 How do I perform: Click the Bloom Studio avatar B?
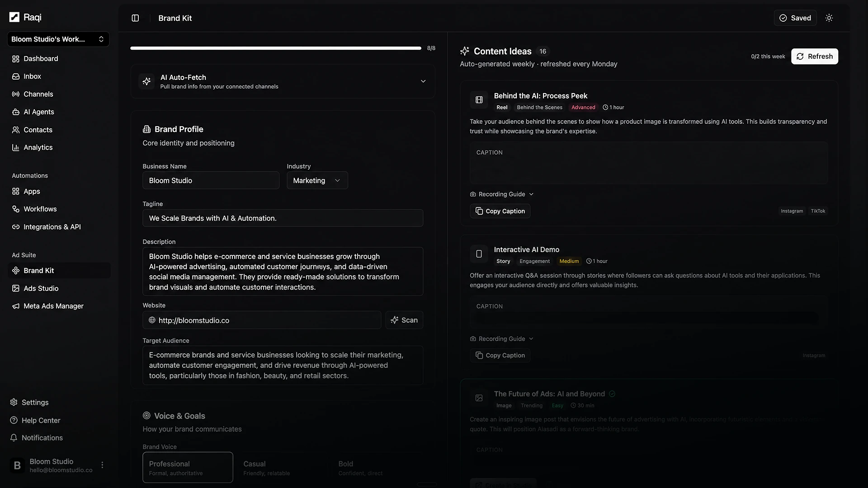18,465
